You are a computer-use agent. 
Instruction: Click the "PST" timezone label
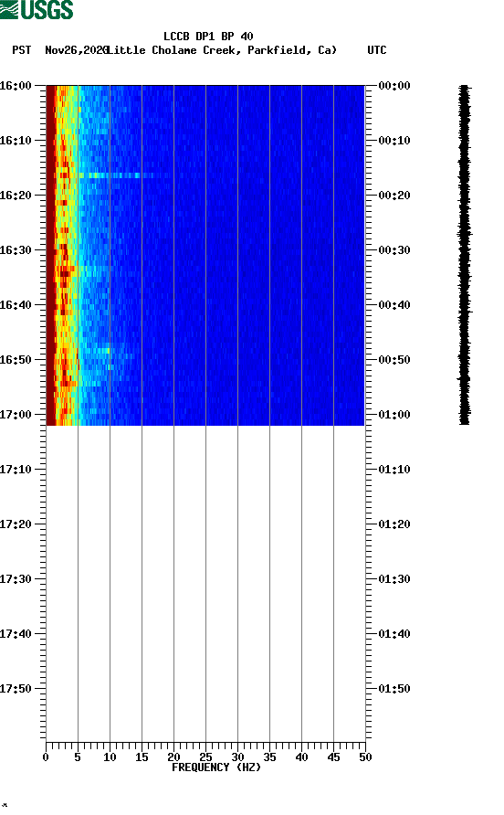22,50
